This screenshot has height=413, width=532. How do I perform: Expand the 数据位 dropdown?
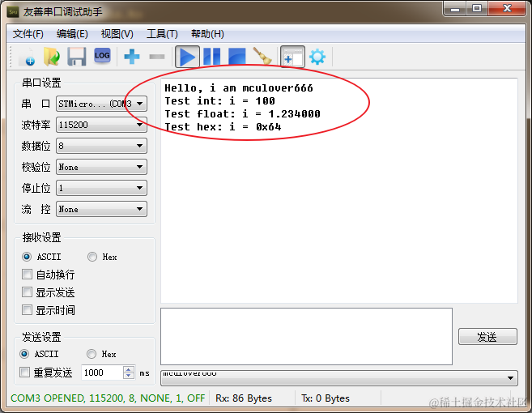tap(101, 146)
